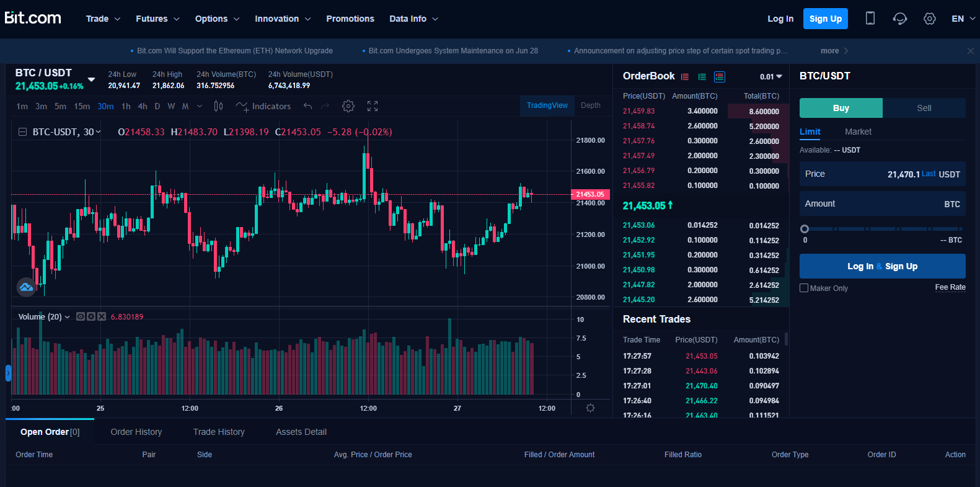Open the Assets Detail tab
The image size is (980, 487).
(301, 432)
